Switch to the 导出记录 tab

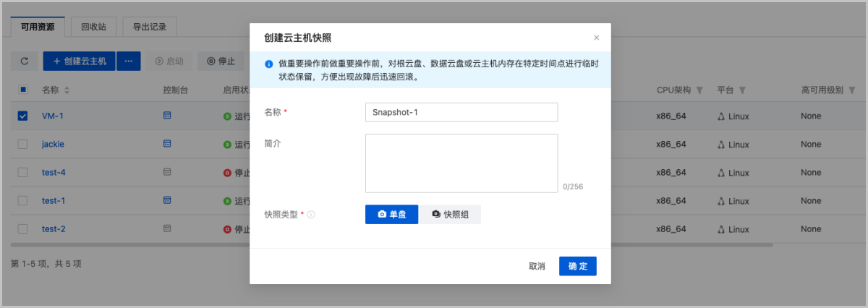click(149, 27)
